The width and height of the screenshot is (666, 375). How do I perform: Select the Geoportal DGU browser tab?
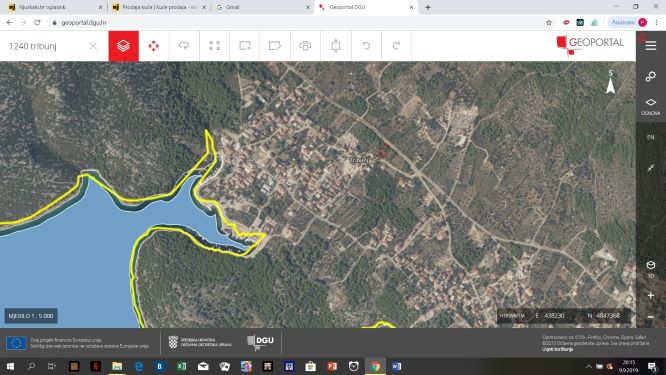(366, 7)
